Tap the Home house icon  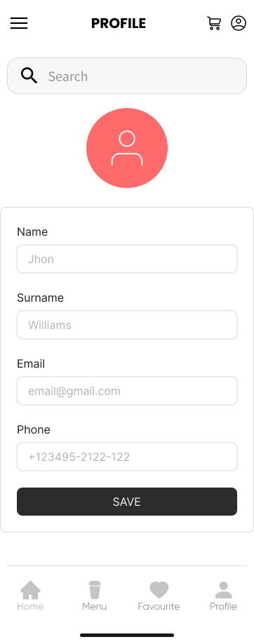[30, 590]
